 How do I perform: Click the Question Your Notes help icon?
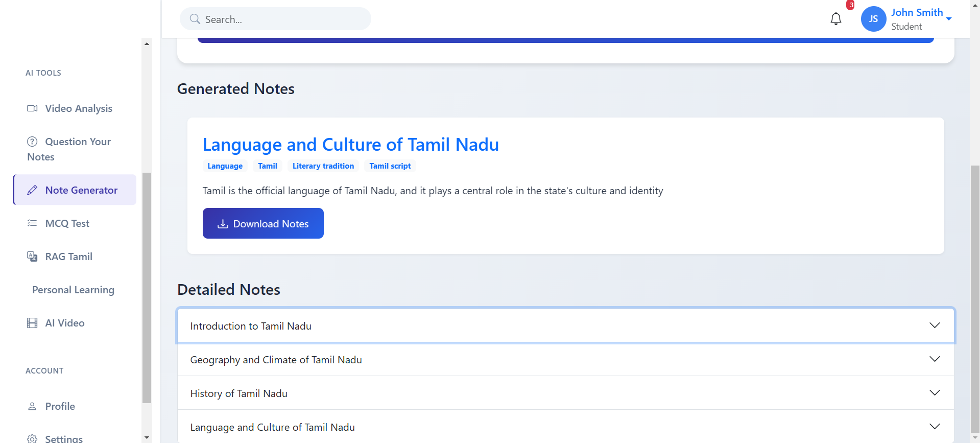[32, 142]
